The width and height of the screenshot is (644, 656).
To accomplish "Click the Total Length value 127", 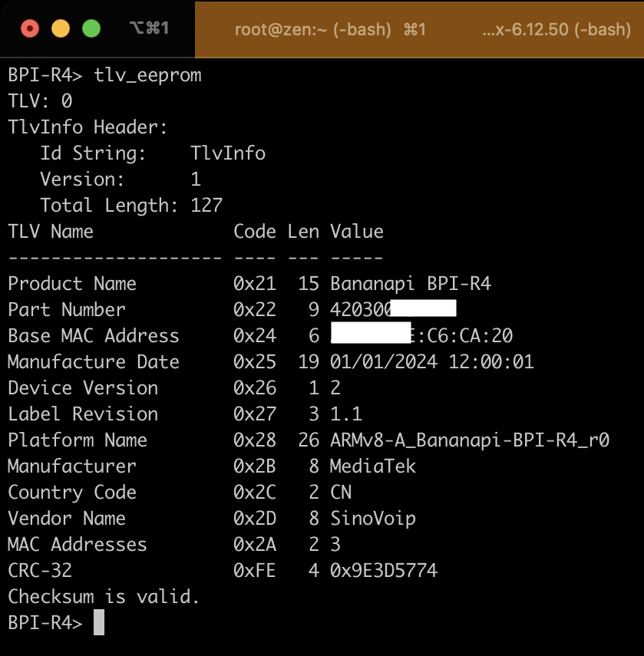I will coord(206,206).
